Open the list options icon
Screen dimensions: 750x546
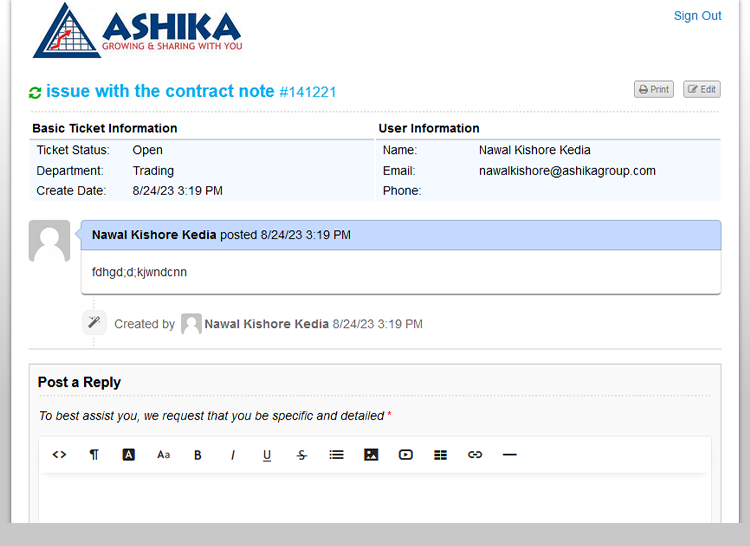336,455
